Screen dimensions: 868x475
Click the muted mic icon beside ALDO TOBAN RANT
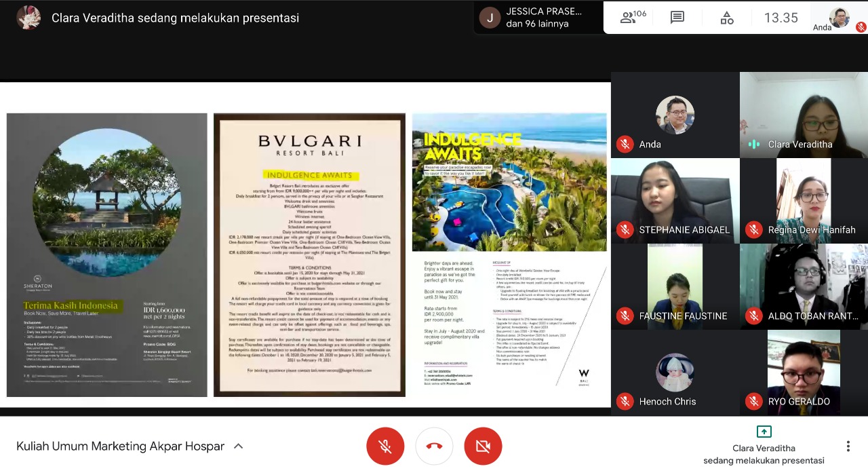(x=753, y=316)
